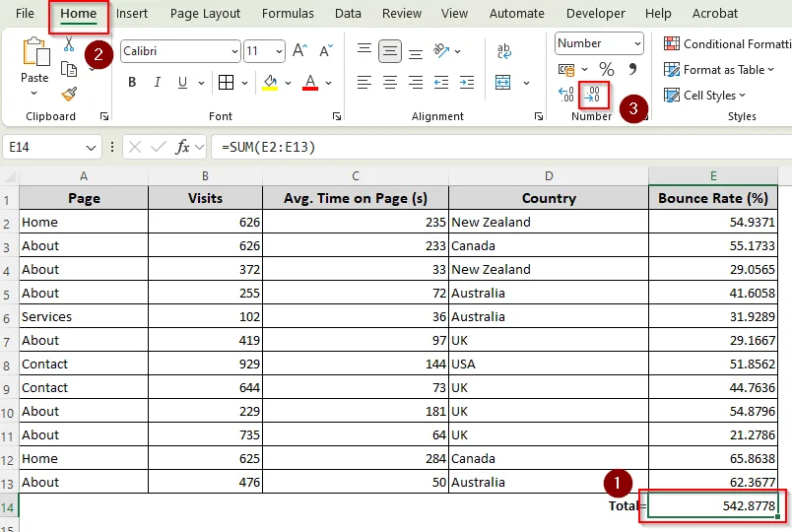Toggle Italic formatting
The image size is (792, 532).
[157, 83]
